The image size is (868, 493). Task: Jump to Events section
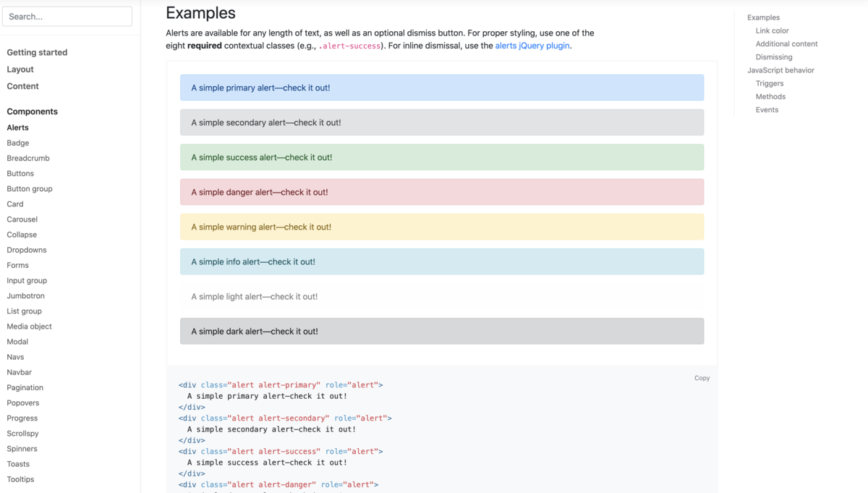click(x=767, y=109)
